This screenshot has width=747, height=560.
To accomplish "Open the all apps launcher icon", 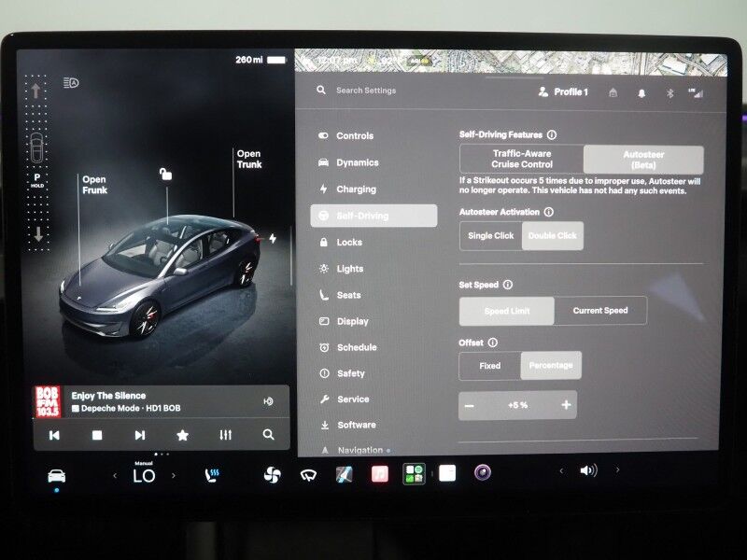I will (414, 474).
